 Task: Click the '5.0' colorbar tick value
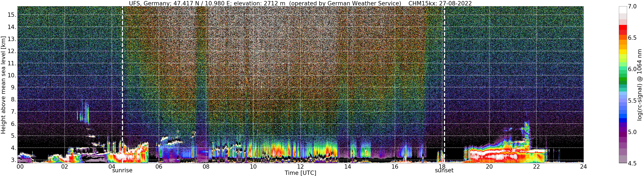[x=632, y=132]
